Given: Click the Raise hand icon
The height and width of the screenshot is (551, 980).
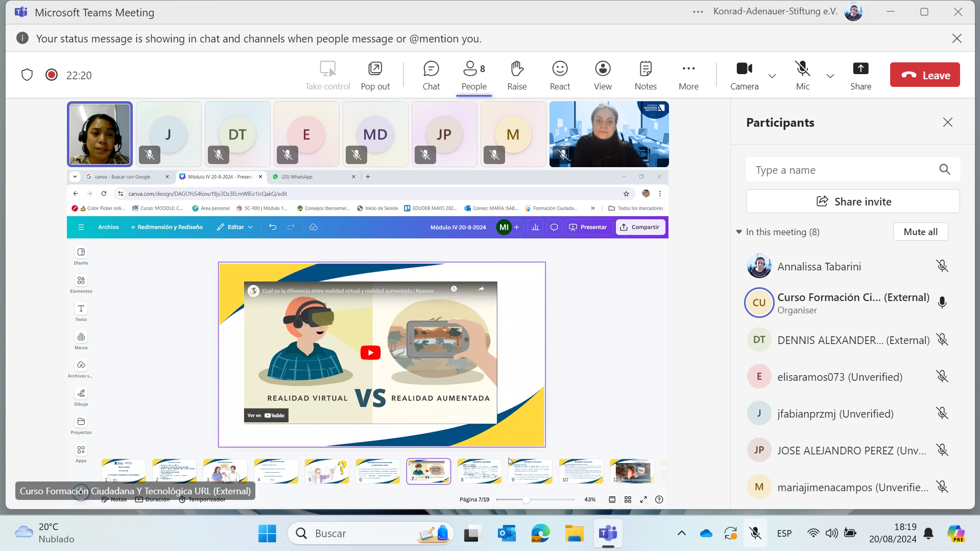Looking at the screenshot, I should coord(516,75).
